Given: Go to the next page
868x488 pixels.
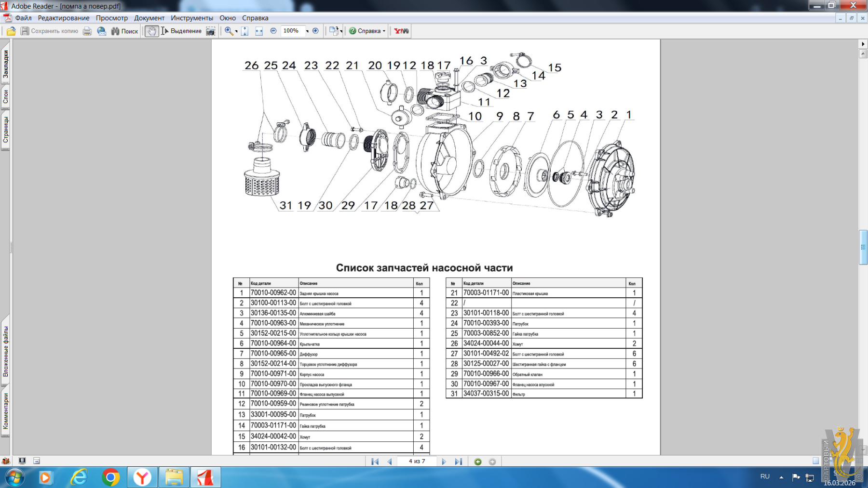Looking at the screenshot, I should (444, 462).
